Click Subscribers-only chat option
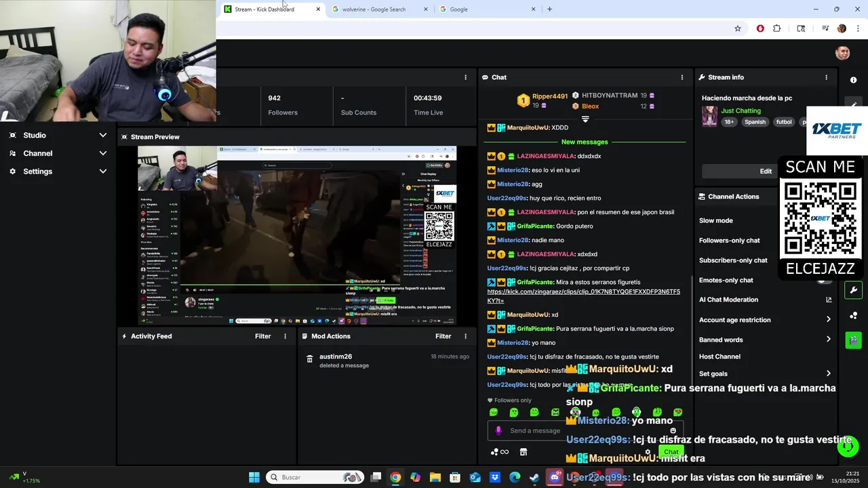868x488 pixels. pyautogui.click(x=733, y=260)
